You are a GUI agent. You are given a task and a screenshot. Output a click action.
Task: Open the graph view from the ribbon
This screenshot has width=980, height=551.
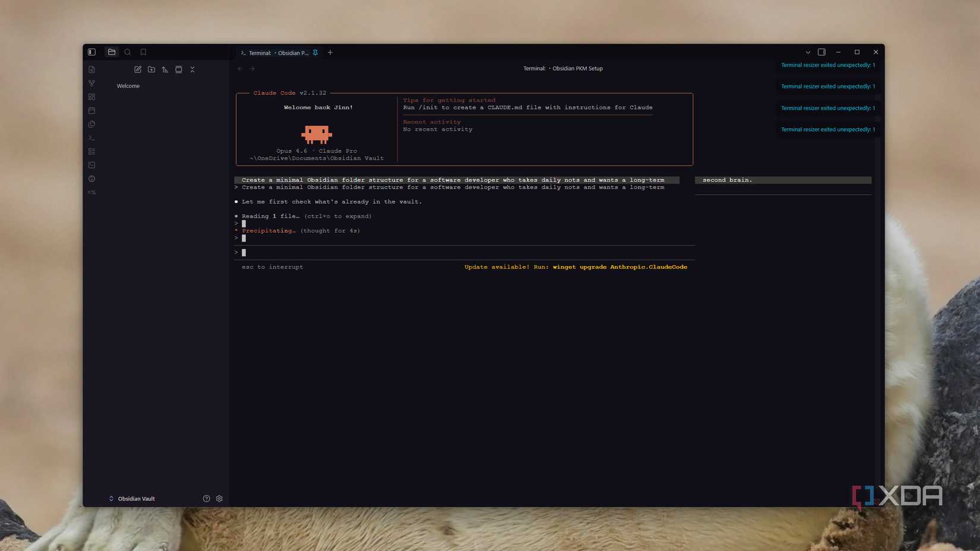(x=91, y=83)
